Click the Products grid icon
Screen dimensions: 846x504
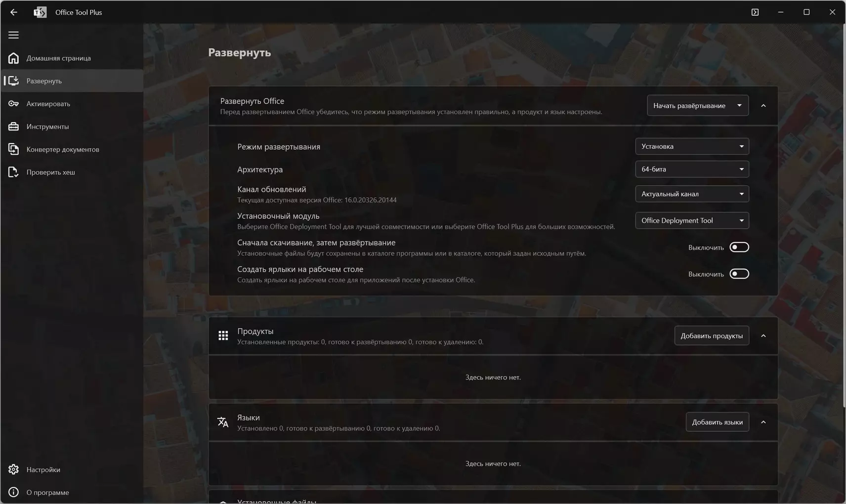click(223, 336)
